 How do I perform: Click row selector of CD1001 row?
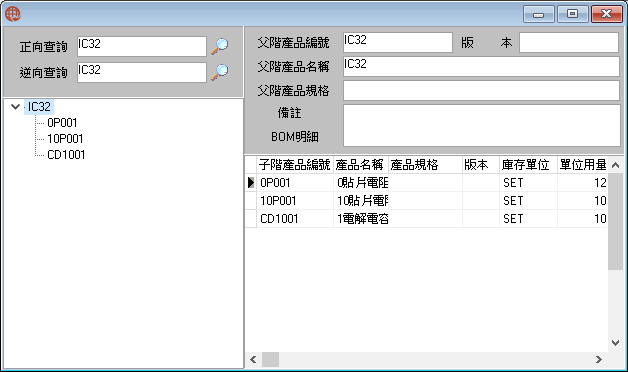tap(251, 219)
